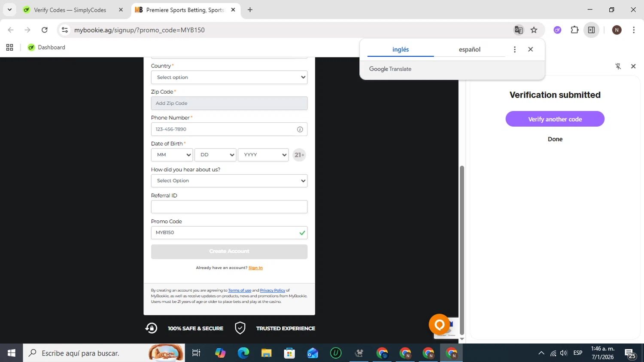Toggle the browser side panel icon
The image size is (644, 362).
(x=592, y=30)
